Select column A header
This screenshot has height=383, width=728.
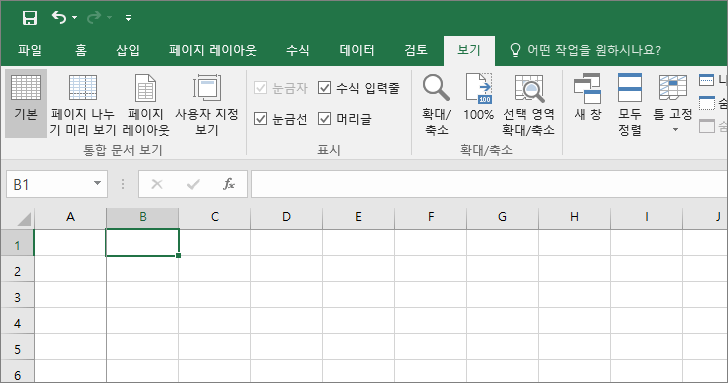coord(70,217)
